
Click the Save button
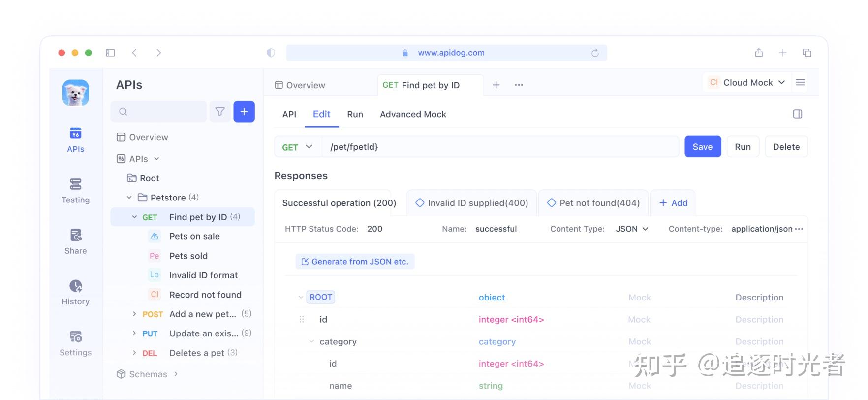pos(703,147)
